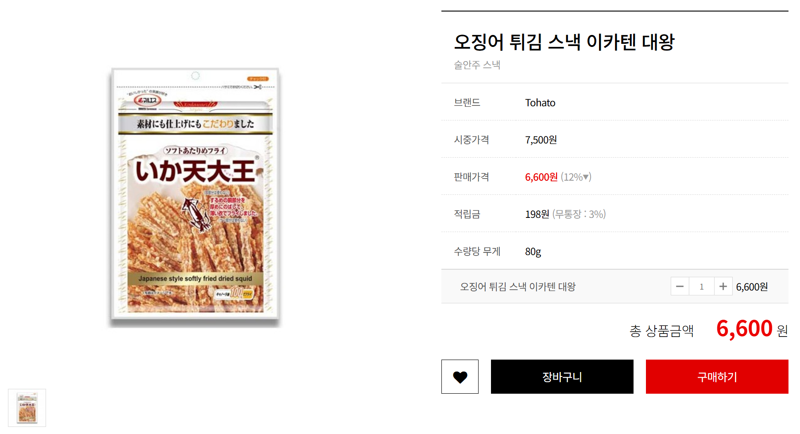Viewport: 800px width, 434px height.
Task: Select the small product thumbnail
Action: (x=27, y=407)
